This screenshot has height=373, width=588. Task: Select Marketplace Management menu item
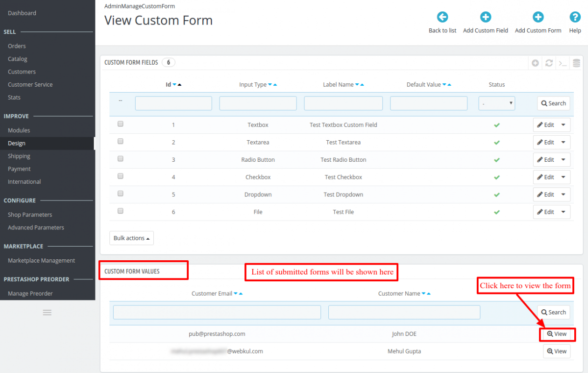(42, 261)
